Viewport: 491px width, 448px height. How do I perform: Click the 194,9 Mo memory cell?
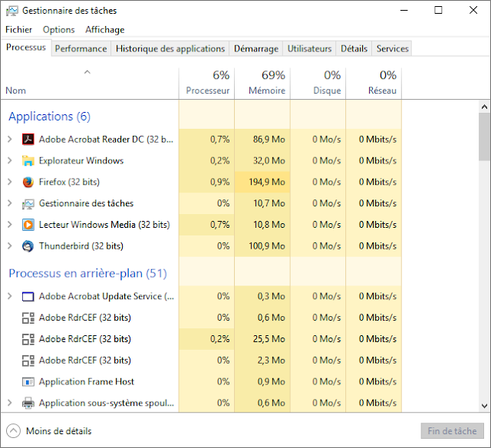click(x=262, y=182)
